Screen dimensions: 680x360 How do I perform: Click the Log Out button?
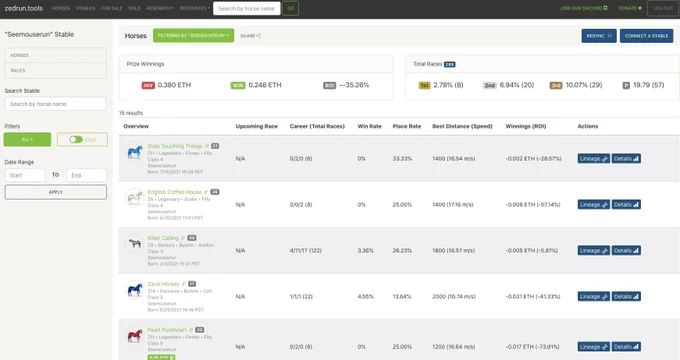click(x=663, y=8)
